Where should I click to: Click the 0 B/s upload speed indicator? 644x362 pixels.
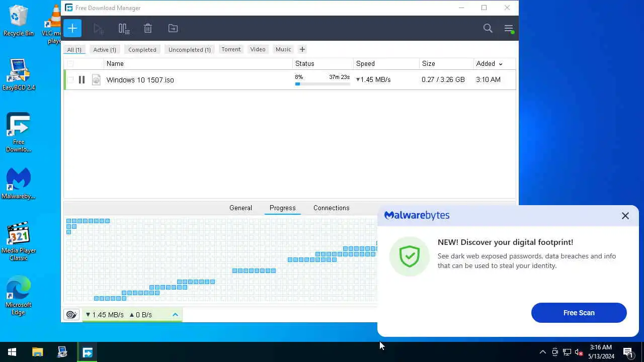[140, 315]
